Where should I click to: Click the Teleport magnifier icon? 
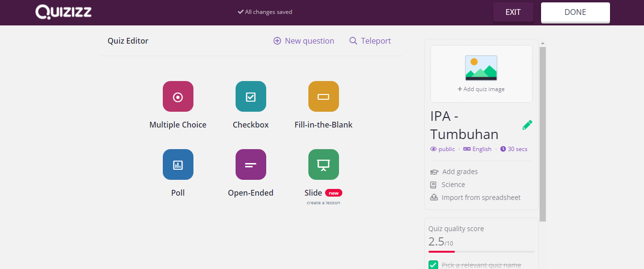pos(353,41)
